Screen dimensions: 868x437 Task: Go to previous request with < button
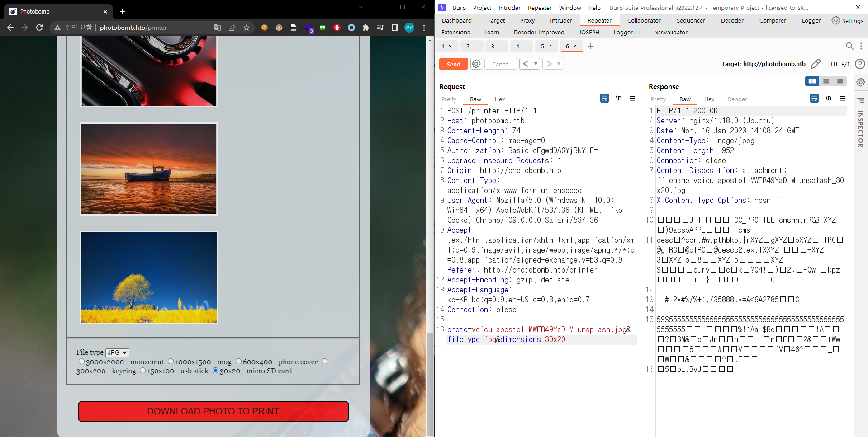click(525, 64)
